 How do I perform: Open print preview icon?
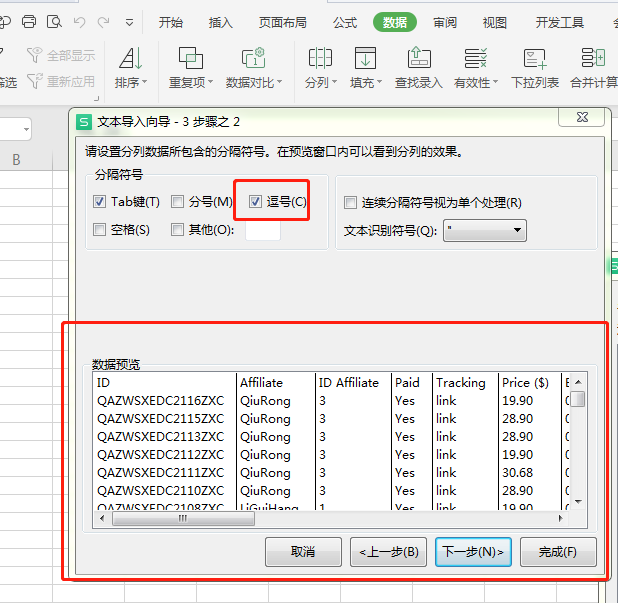(x=54, y=22)
